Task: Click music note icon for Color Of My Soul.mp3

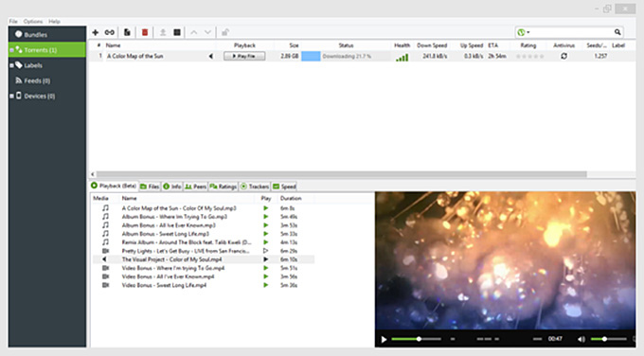Action: [x=105, y=208]
